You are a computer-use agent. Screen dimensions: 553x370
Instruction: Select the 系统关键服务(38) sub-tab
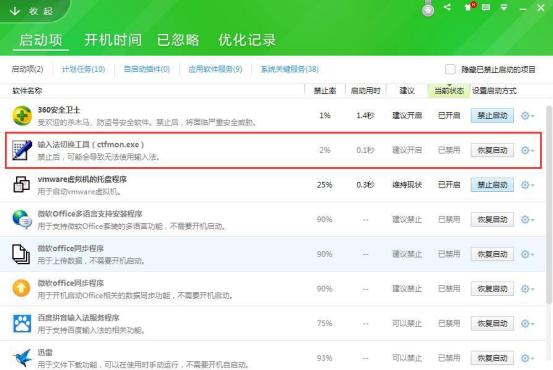(x=290, y=69)
